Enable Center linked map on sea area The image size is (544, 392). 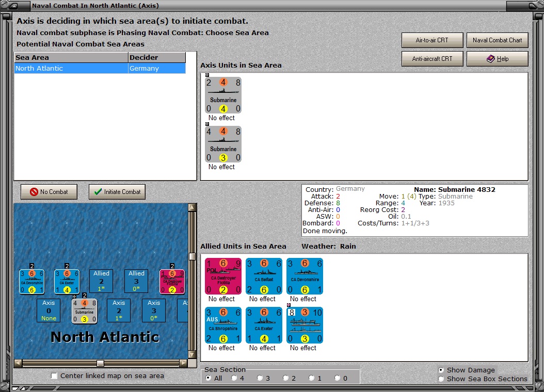[54, 375]
